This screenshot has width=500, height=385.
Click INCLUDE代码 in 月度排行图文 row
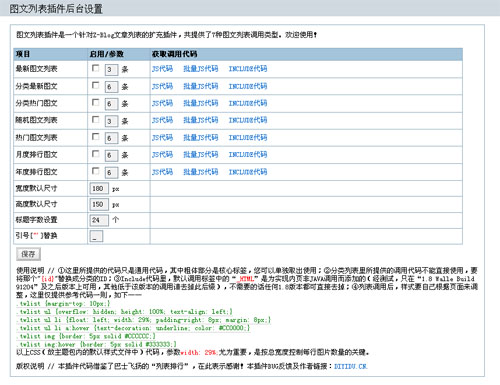pyautogui.click(x=248, y=154)
